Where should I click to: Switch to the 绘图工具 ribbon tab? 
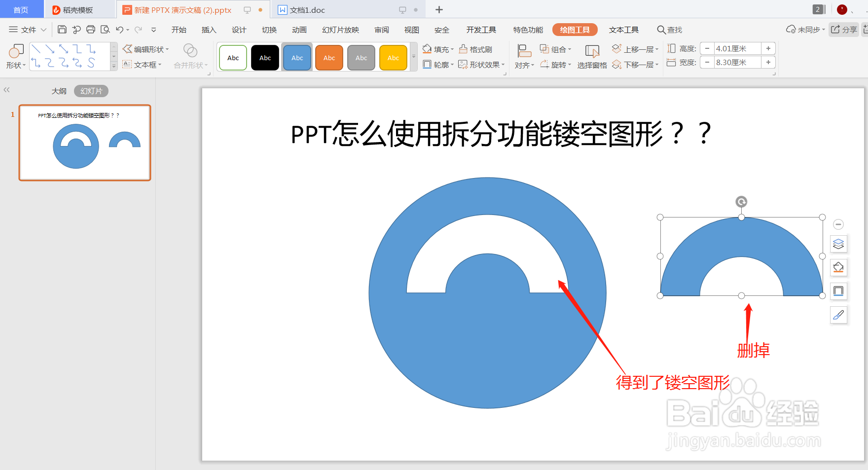pos(575,30)
